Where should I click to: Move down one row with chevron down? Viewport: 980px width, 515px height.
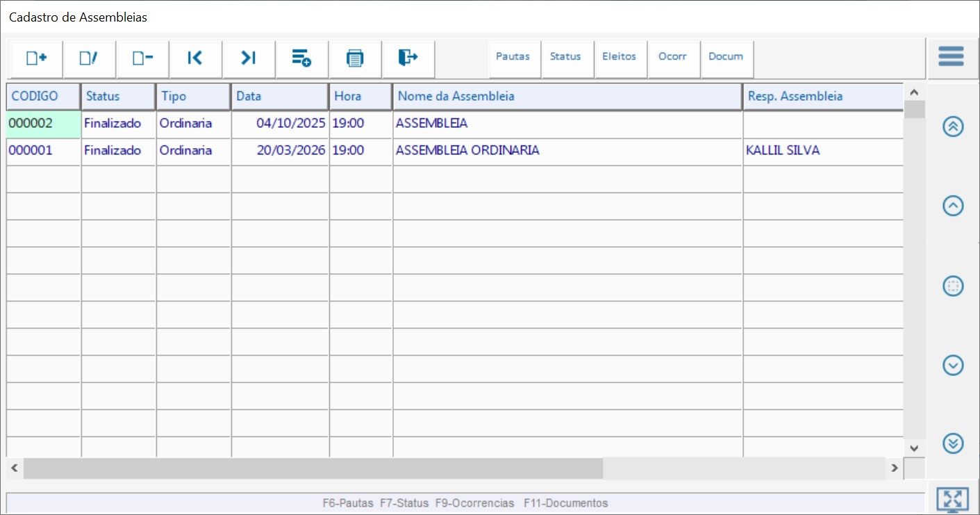[x=953, y=365]
